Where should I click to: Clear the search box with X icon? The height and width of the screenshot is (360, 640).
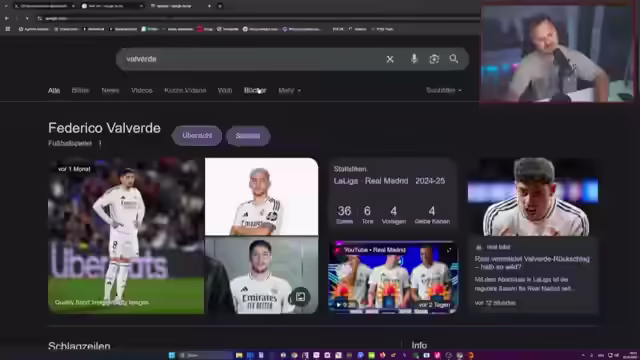coord(390,59)
